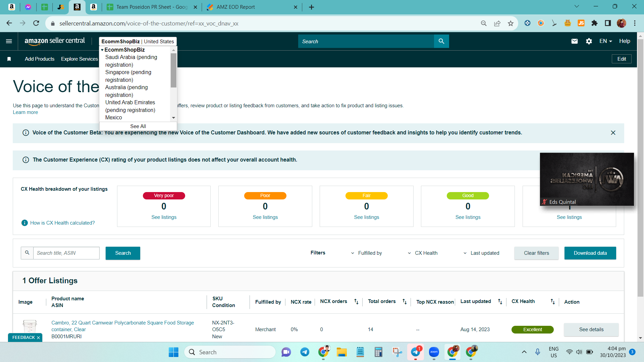Go back in browser history
The image size is (644, 362).
pyautogui.click(x=9, y=23)
